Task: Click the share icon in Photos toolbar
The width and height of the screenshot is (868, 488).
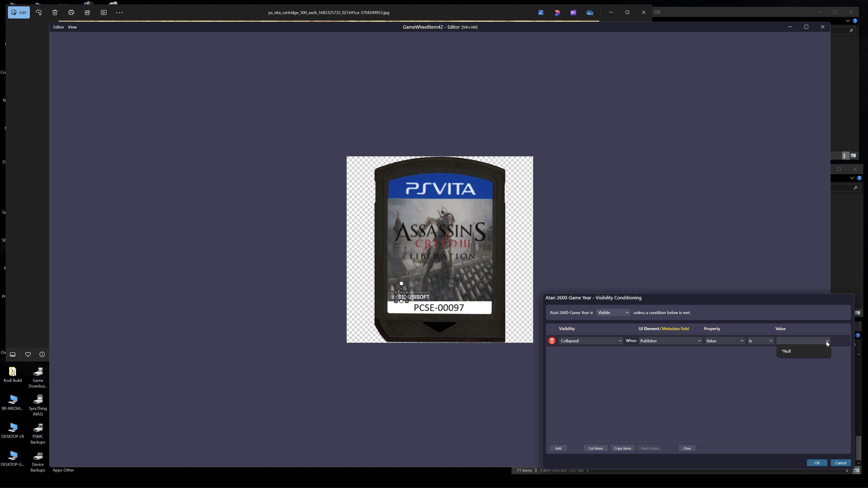Action: [88, 12]
